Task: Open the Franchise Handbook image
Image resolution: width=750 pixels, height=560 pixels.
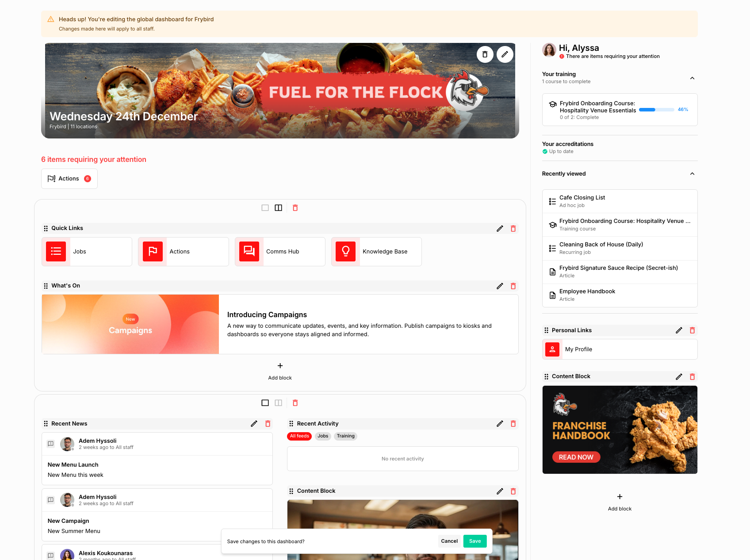Action: click(620, 430)
